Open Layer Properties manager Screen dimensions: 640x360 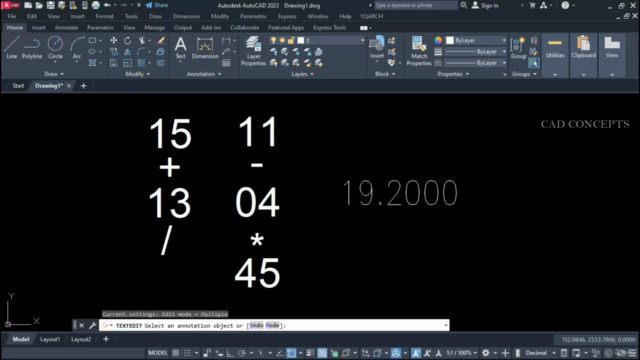253,51
